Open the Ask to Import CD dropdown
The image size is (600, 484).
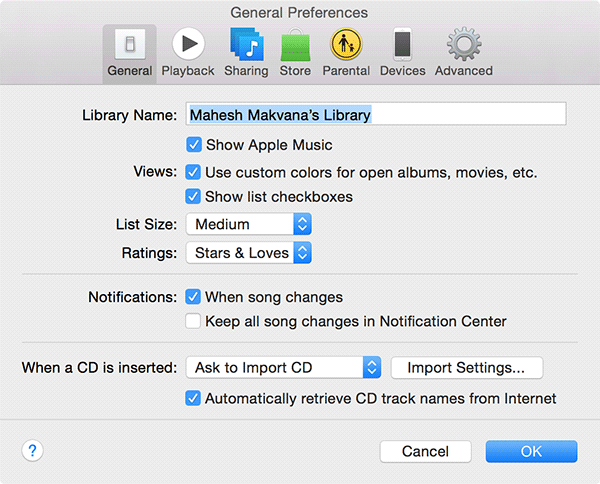click(x=284, y=368)
